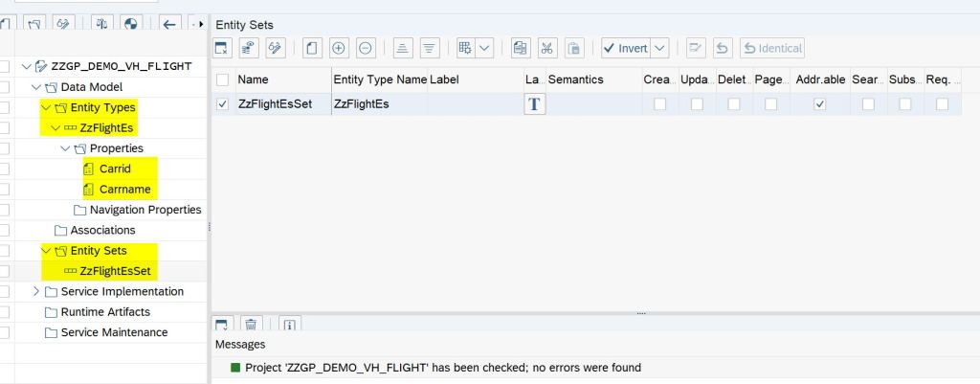Click the display/change glasses-pencil icon in tree toolbar
980x384 pixels.
(x=62, y=24)
